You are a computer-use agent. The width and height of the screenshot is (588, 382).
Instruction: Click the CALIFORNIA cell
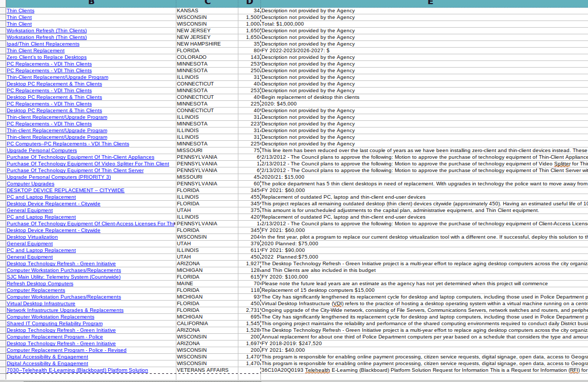(x=207, y=324)
